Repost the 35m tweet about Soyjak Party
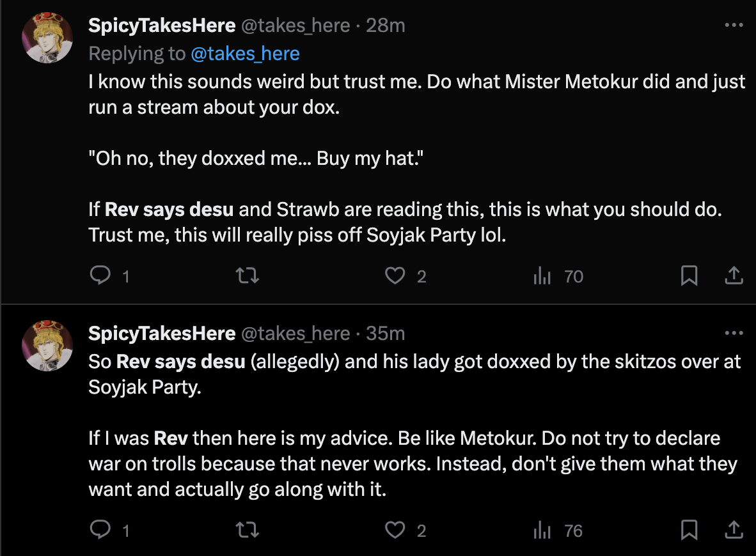 (247, 530)
